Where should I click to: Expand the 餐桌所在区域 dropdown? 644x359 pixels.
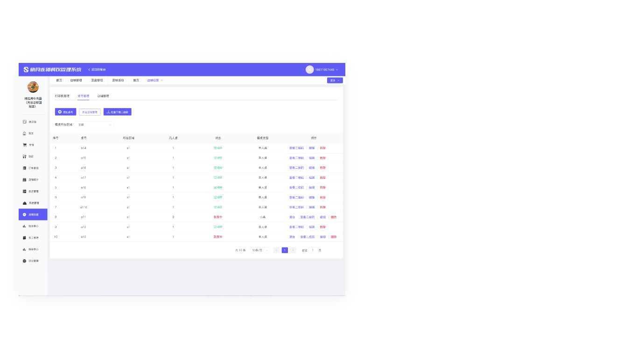point(95,125)
